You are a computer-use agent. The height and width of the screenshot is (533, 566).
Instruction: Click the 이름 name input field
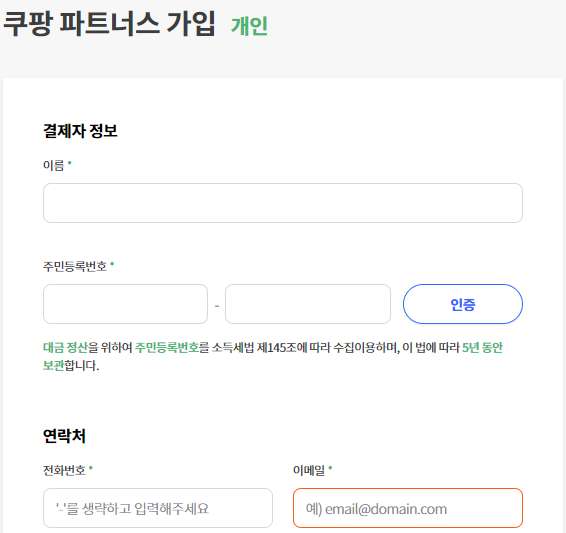point(283,203)
